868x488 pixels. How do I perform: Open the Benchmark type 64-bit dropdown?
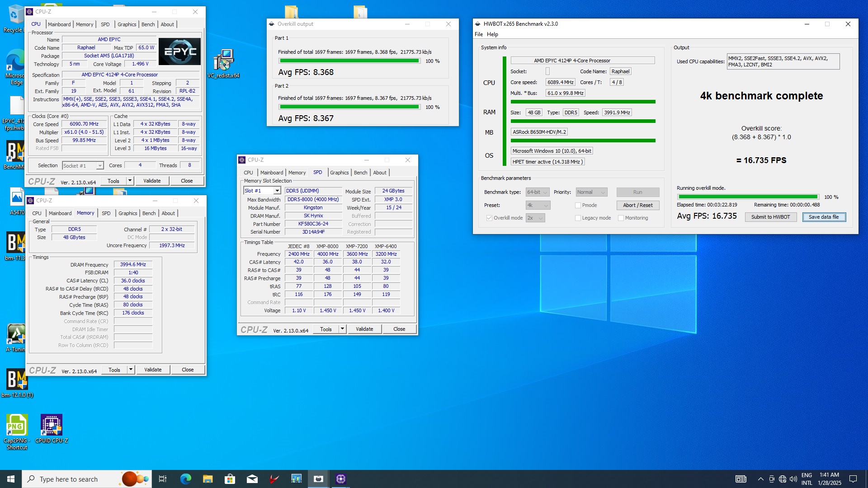pyautogui.click(x=538, y=192)
